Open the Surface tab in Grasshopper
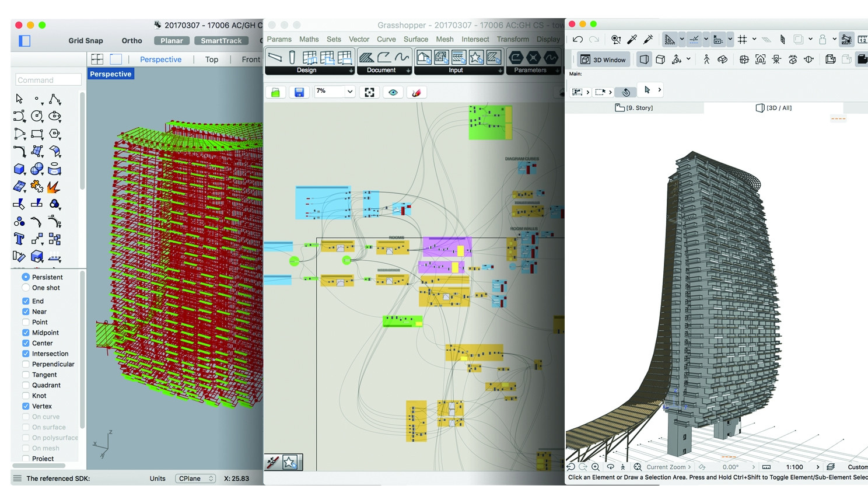This screenshot has width=868, height=503. 415,39
